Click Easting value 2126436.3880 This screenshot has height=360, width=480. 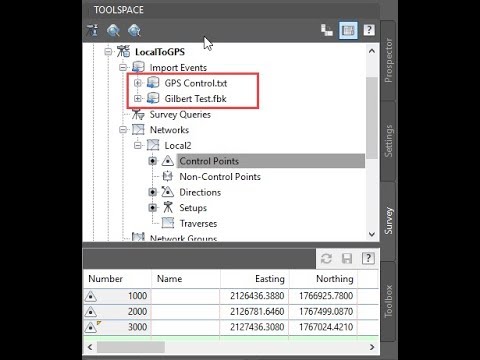click(257, 296)
